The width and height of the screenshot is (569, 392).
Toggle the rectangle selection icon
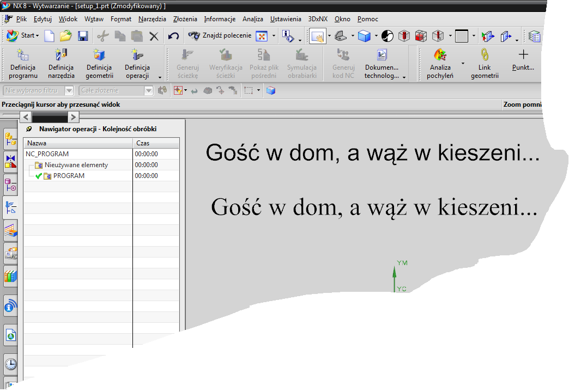pos(249,91)
